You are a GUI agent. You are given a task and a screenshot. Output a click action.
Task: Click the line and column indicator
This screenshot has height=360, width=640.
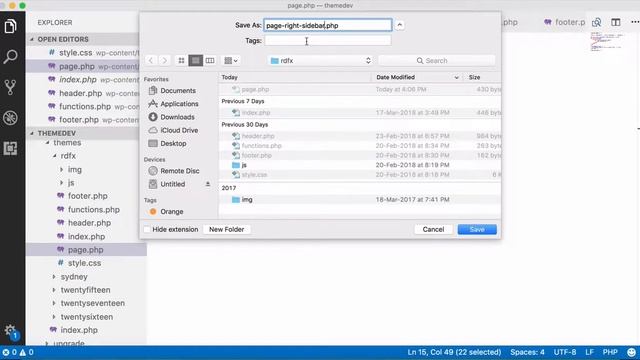click(x=454, y=352)
